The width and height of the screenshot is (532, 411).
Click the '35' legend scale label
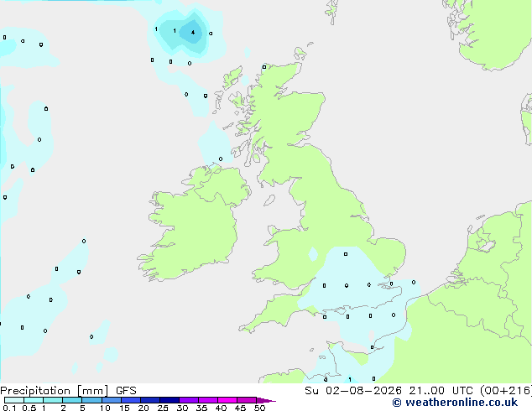pyautogui.click(x=201, y=408)
